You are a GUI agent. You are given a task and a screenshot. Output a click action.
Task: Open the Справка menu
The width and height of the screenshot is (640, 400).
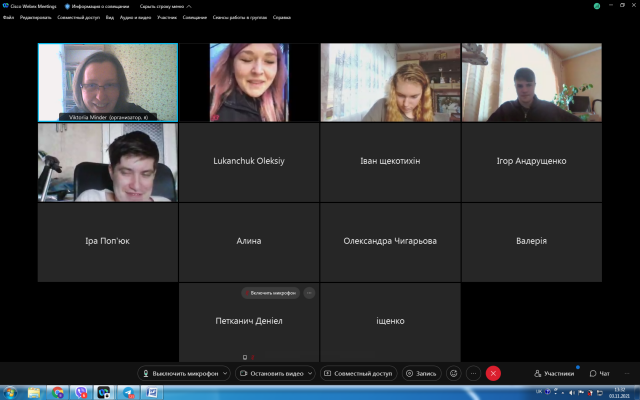pos(282,17)
